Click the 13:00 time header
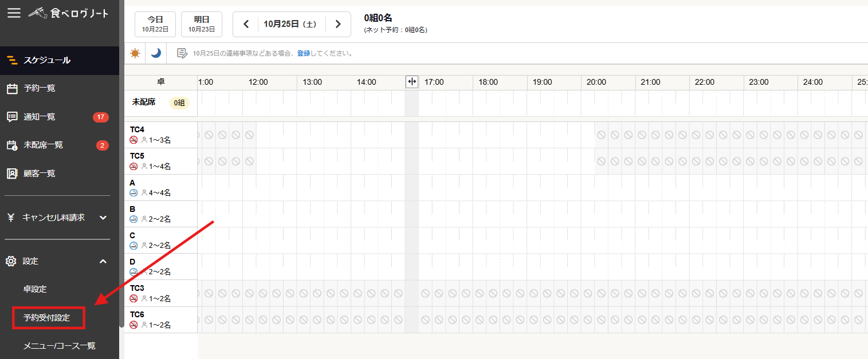The image size is (868, 359). (312, 82)
